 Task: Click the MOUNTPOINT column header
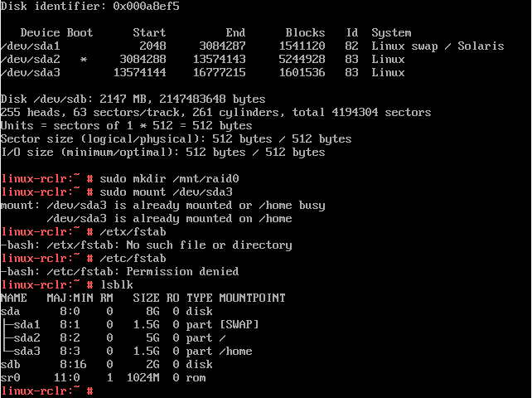pos(252,298)
